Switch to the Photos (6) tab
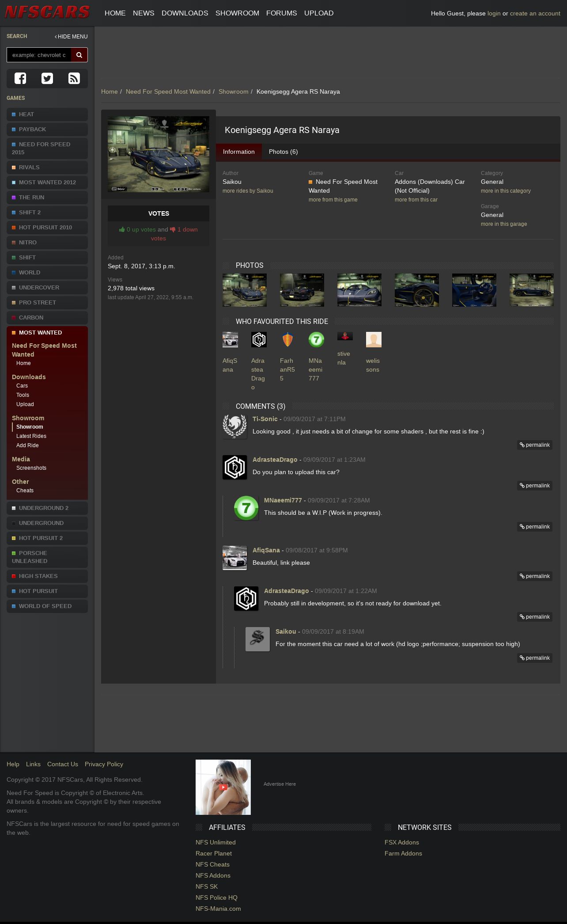Image resolution: width=567 pixels, height=924 pixels. 283,152
